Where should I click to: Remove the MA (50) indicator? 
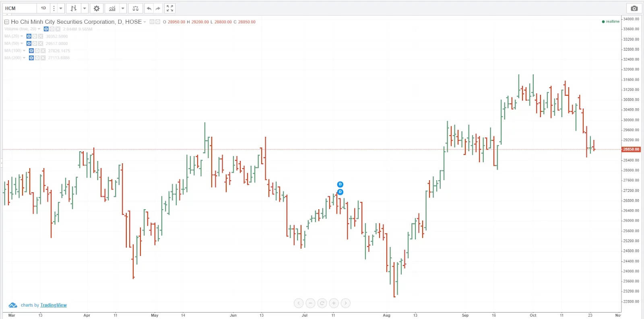(x=41, y=43)
